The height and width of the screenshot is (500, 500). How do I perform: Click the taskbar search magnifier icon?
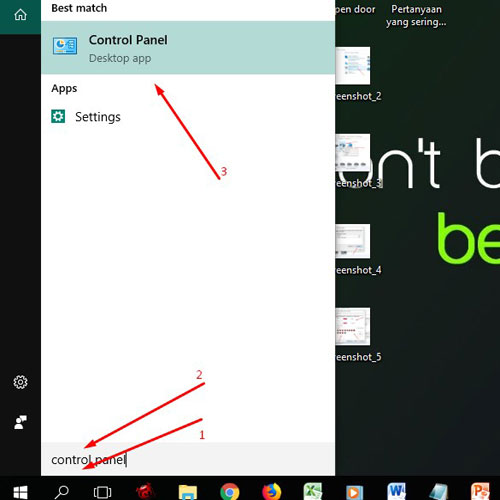(61, 492)
